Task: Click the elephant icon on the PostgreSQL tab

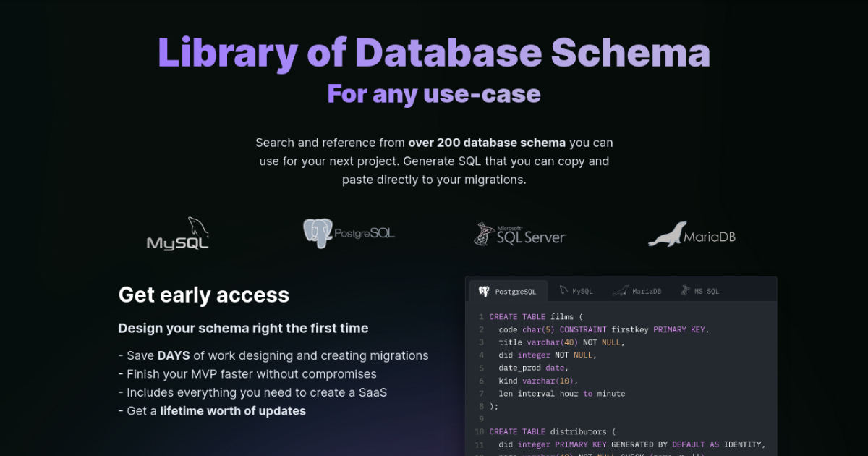Action: coord(483,290)
